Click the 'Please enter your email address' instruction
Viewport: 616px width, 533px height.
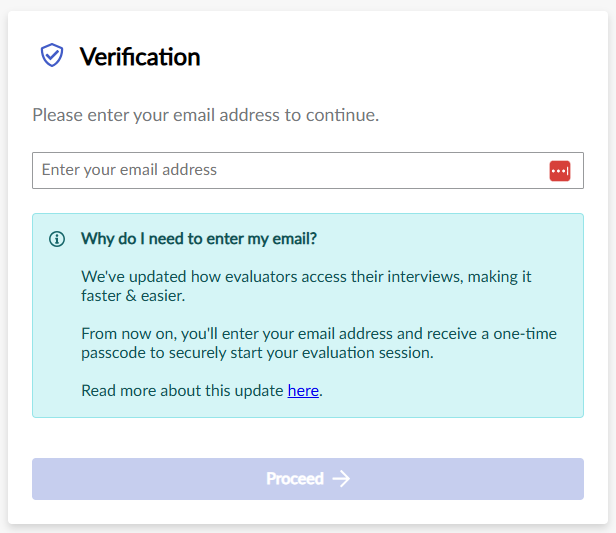pos(205,115)
